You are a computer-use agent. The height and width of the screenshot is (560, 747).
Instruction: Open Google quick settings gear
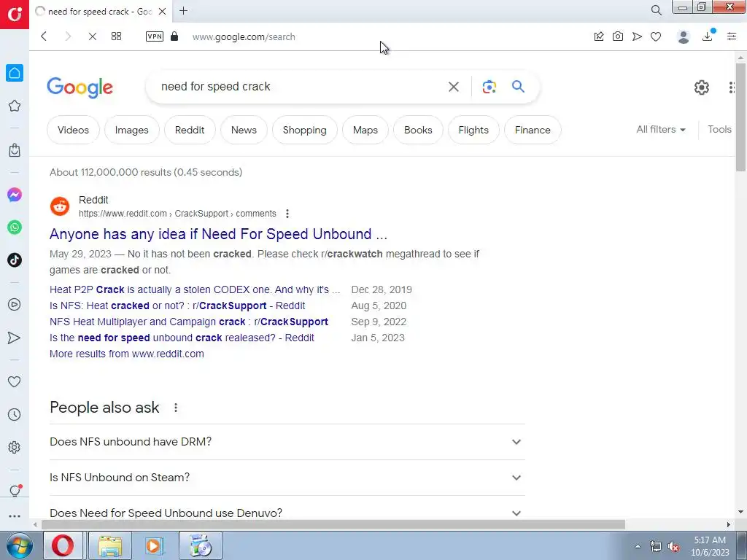click(701, 87)
